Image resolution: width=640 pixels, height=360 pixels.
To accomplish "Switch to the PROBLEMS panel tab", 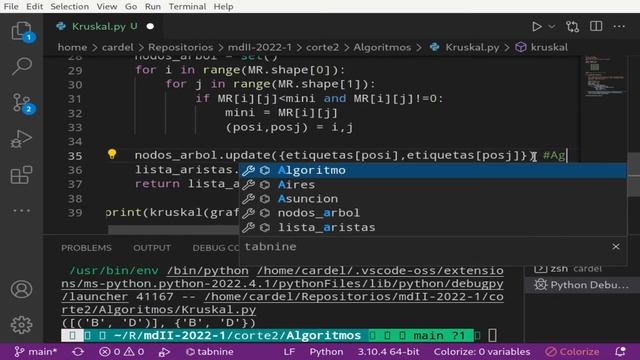I will tap(86, 248).
